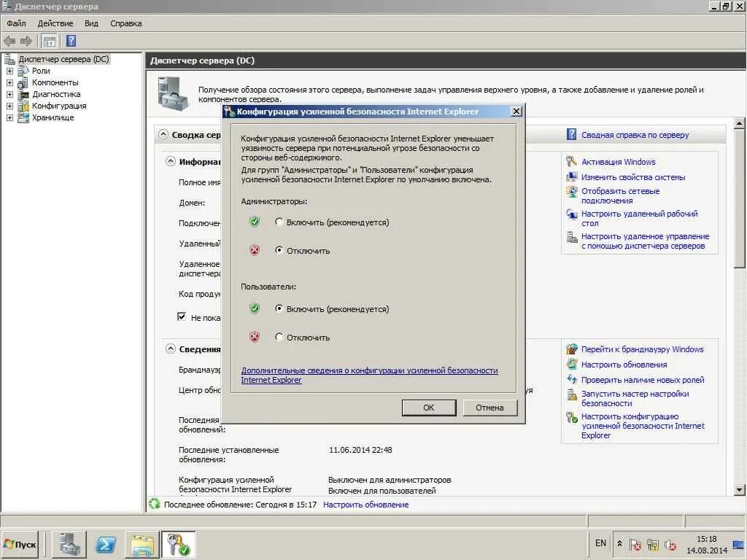Image resolution: width=747 pixels, height=560 pixels.
Task: Click the Сводная справка help icon
Action: click(571, 134)
